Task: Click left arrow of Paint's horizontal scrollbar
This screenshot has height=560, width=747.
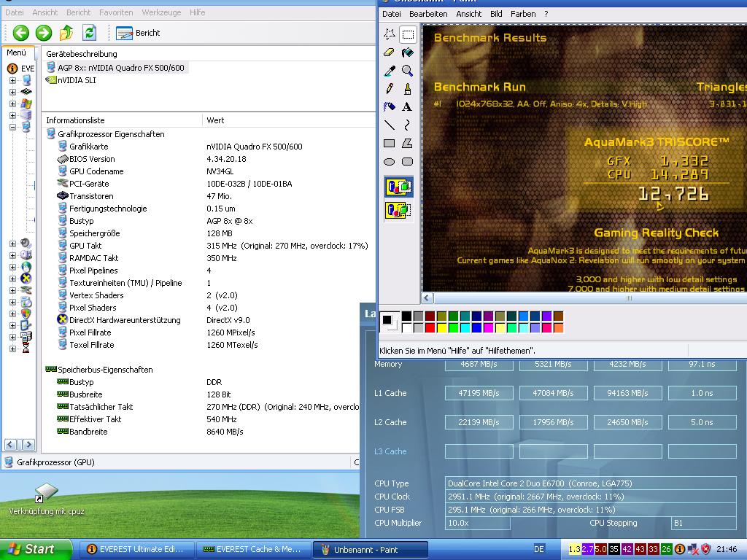Action: (x=427, y=298)
